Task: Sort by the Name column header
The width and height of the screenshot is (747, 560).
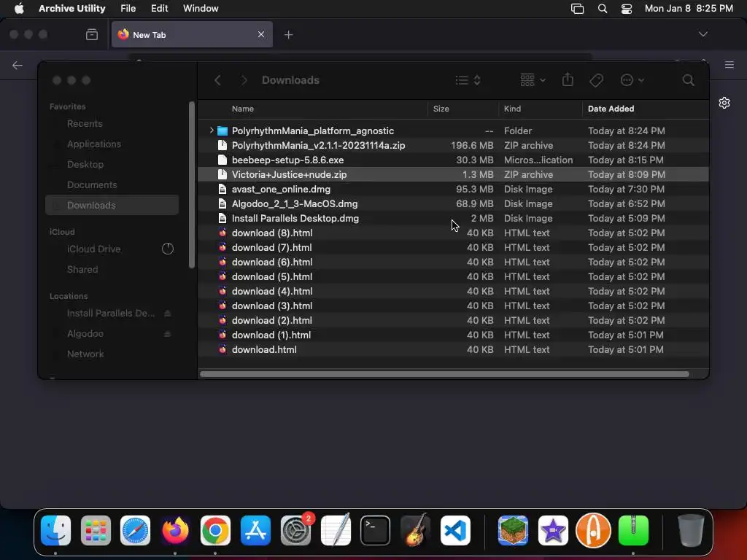Action: [x=242, y=109]
